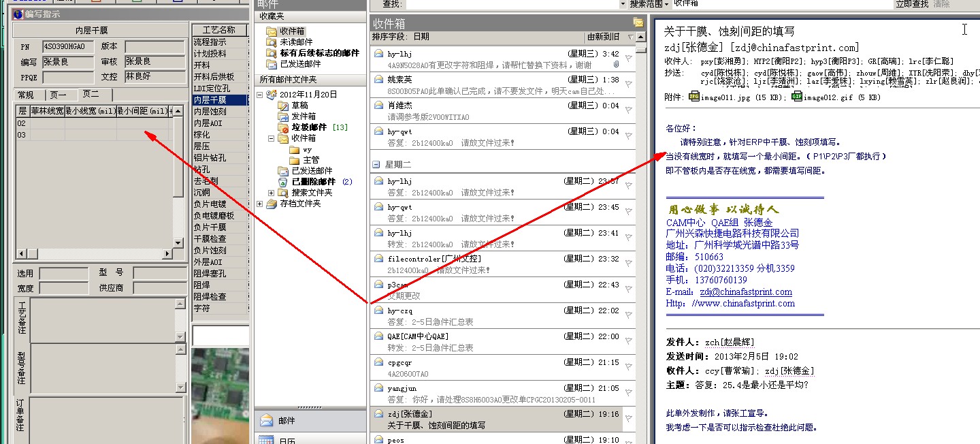
Task: Click the circuit board photo thumbnail
Action: (x=220, y=396)
